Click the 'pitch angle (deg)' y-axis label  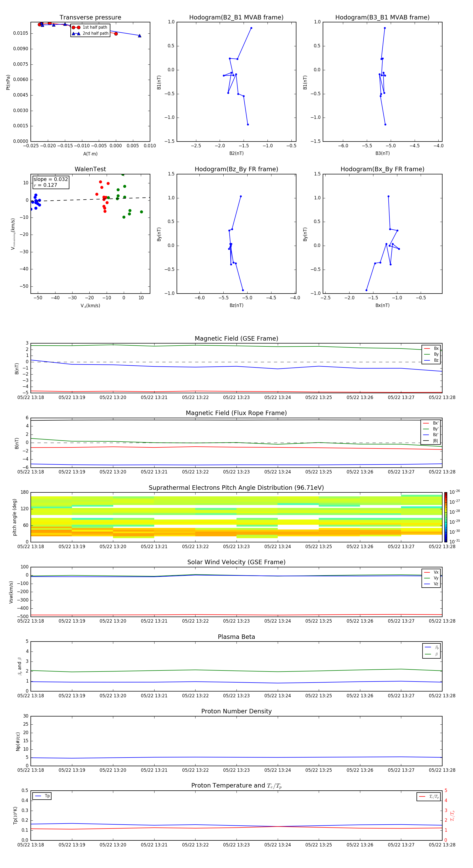pos(14,517)
